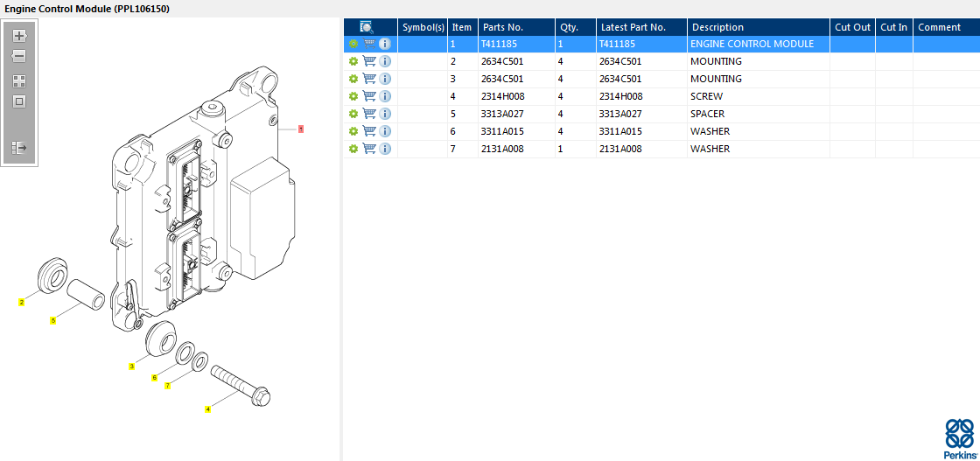Click the SCREW description cell
This screenshot has width=980, height=461.
[758, 96]
